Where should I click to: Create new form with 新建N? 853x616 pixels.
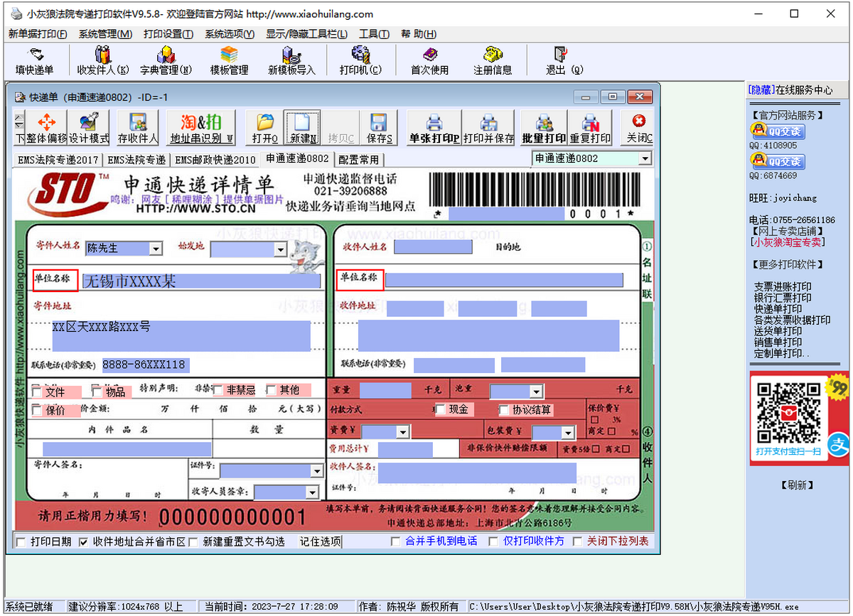tap(302, 129)
